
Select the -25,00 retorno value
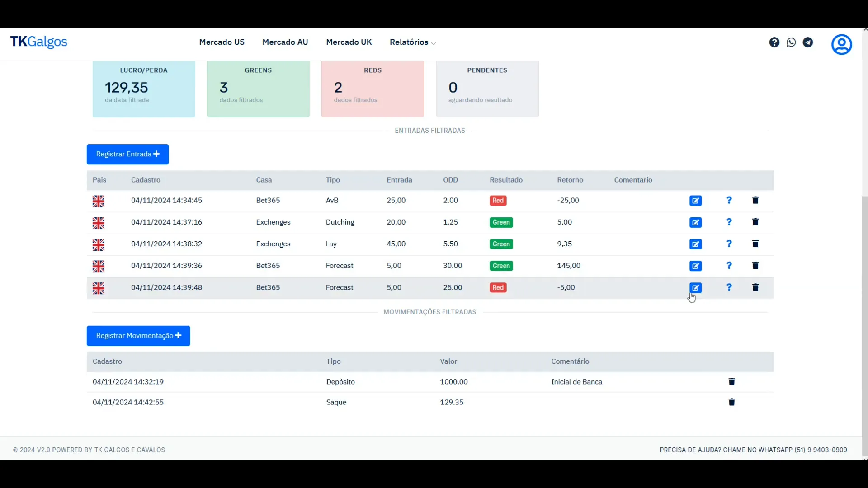coord(568,201)
